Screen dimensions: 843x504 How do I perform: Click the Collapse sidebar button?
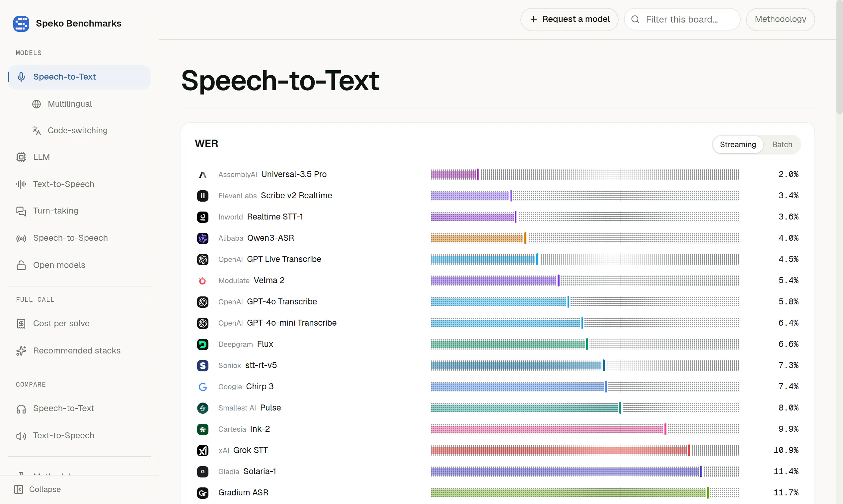tap(38, 489)
